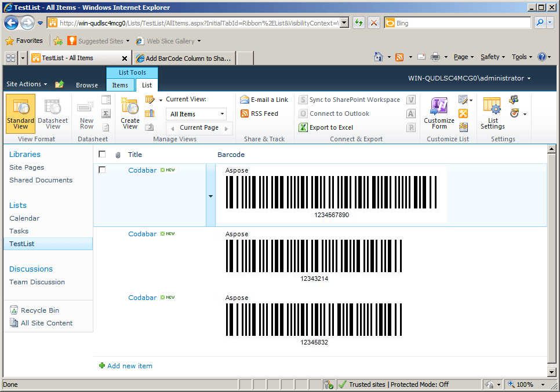
Task: Open the Codabar item with barcode 12343214
Action: click(142, 233)
